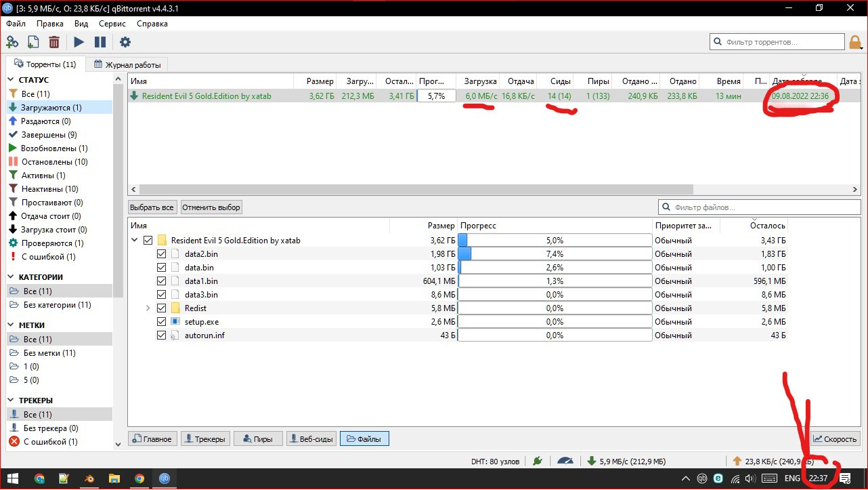Open the Пиры details tab
The image size is (868, 490).
tap(258, 439)
